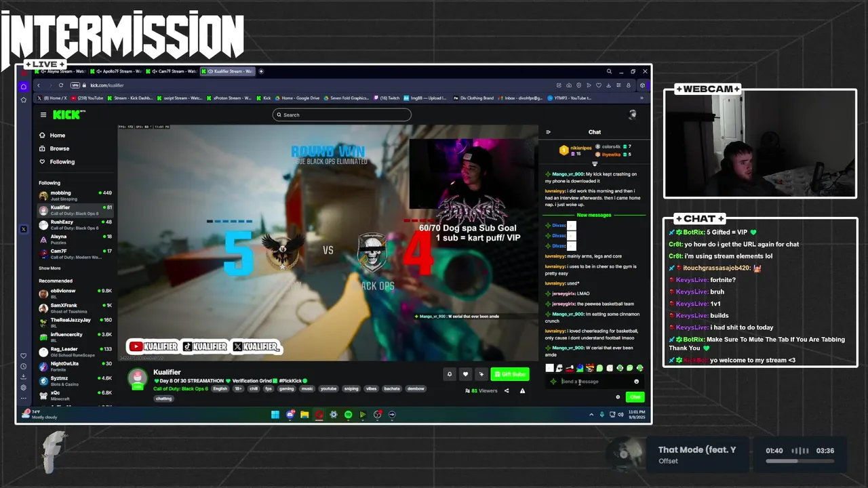The height and width of the screenshot is (488, 868).
Task: Select RushEazy channel in Following list
Action: 75,224
